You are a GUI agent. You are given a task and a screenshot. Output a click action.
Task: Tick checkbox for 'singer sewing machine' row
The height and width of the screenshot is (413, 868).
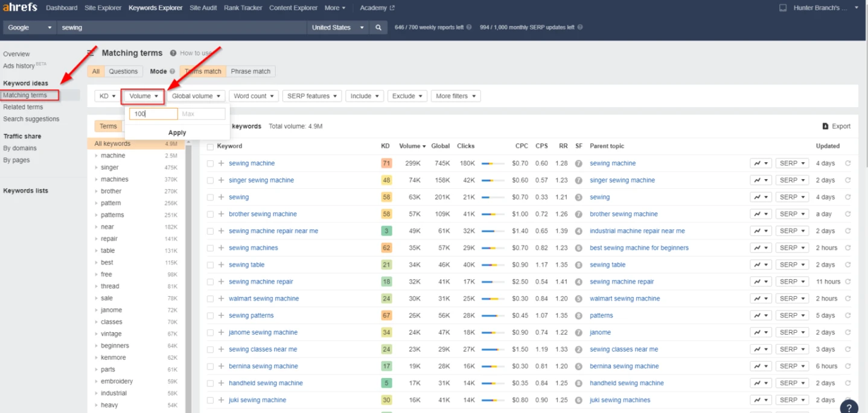pos(210,180)
